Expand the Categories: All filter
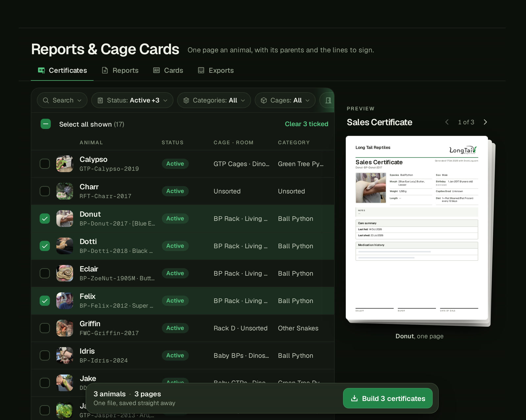Image resolution: width=526 pixels, height=420 pixels. coord(214,100)
